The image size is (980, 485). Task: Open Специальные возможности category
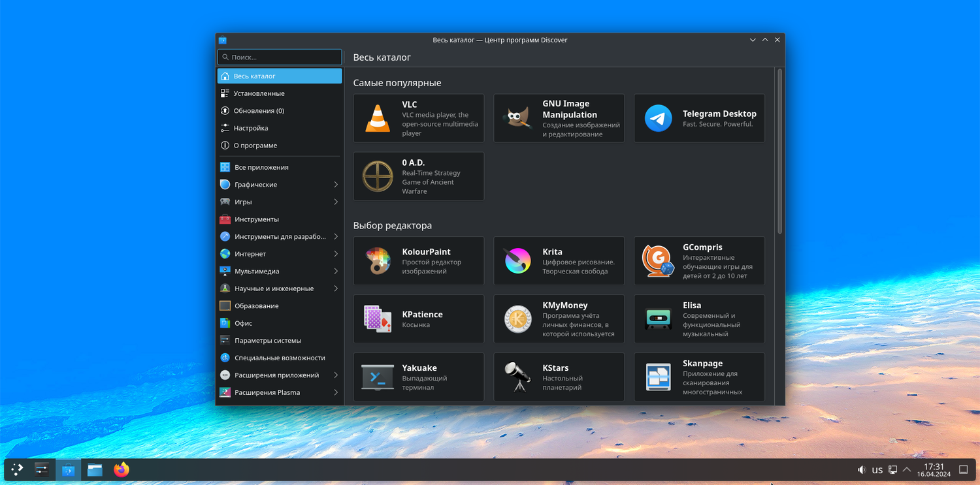click(x=280, y=358)
